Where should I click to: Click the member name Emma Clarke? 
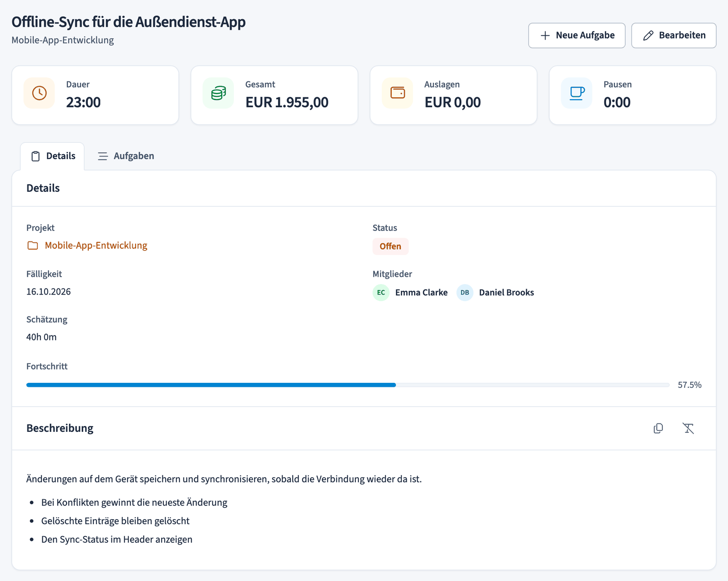(x=421, y=292)
